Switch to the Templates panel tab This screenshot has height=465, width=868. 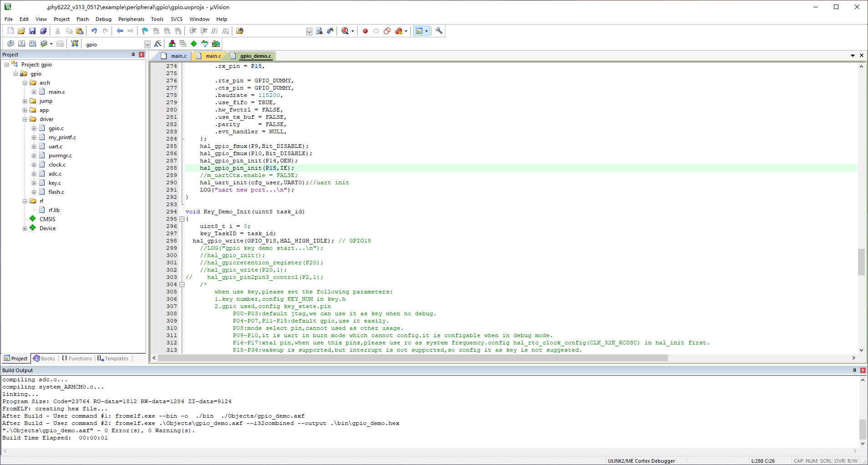pyautogui.click(x=113, y=359)
